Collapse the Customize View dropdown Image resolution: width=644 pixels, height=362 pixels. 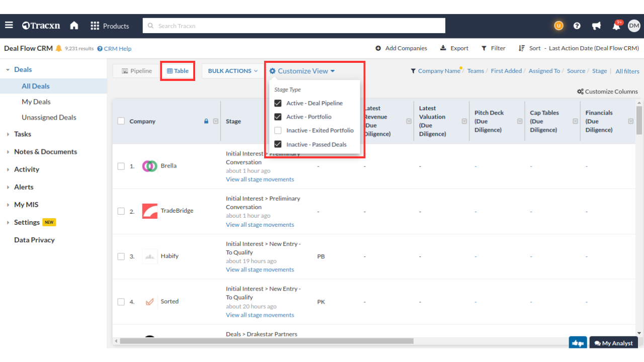(302, 71)
